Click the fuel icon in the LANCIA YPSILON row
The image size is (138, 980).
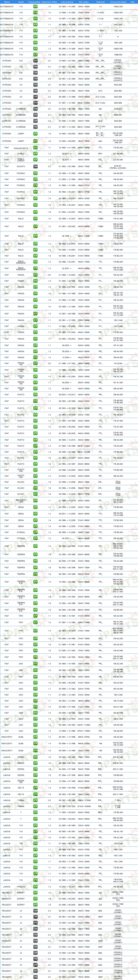pyautogui.click(x=35, y=886)
